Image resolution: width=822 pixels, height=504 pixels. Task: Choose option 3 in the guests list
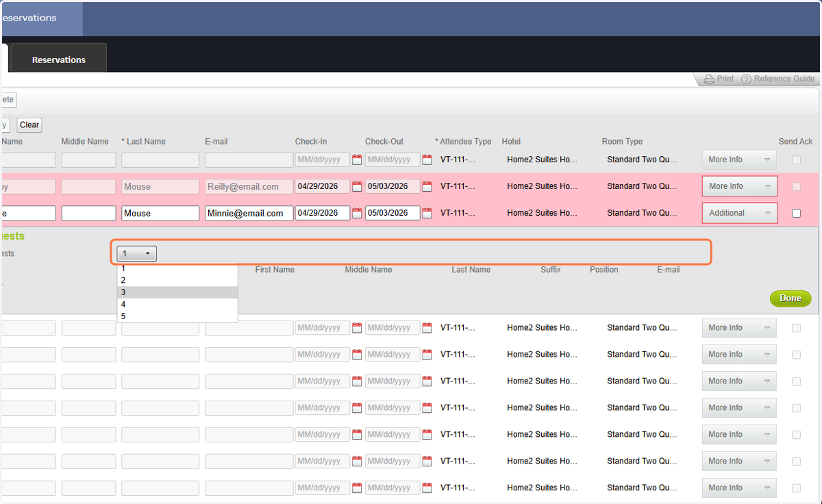pos(177,292)
